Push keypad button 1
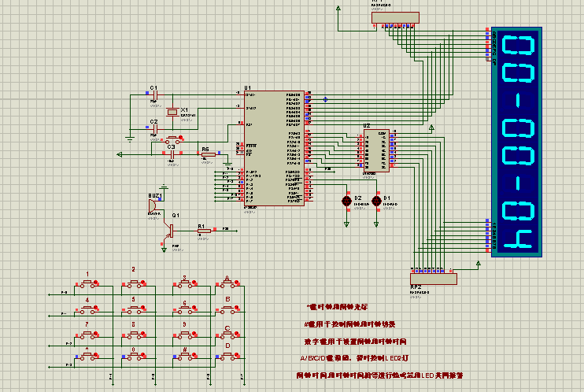The image size is (584, 392). tap(87, 284)
